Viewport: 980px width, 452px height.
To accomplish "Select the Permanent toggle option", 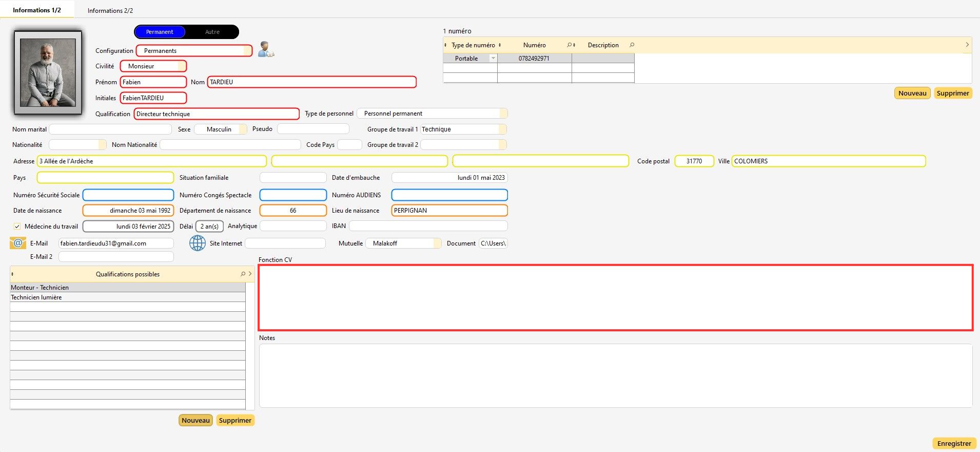I will (x=160, y=32).
